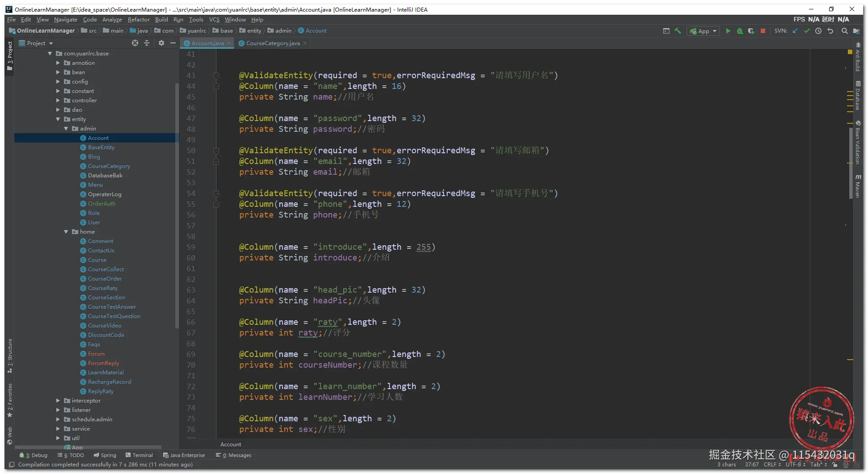Viewport: 868px width, 474px height.
Task: Change the UTF-8 file encoding selector
Action: tap(796, 465)
